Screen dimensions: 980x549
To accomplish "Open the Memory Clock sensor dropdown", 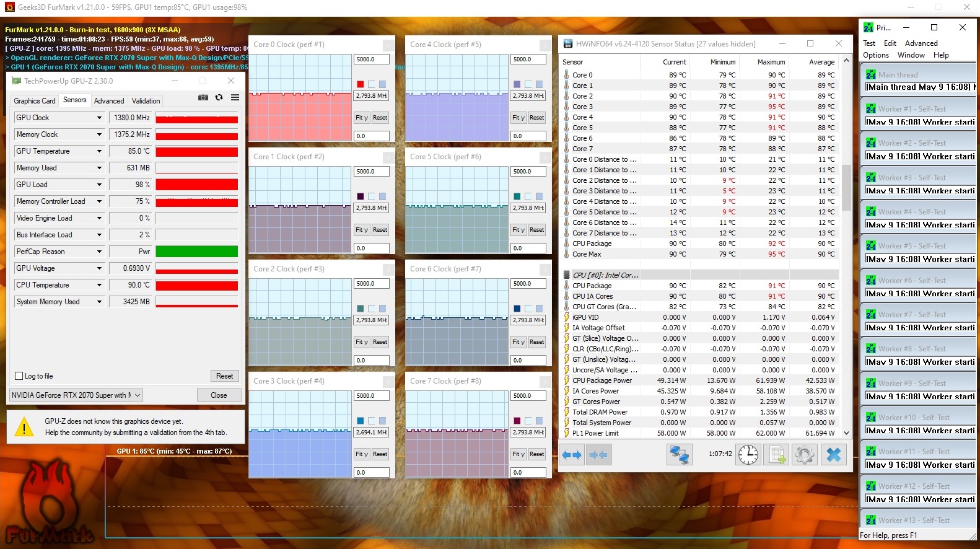I will click(x=99, y=134).
